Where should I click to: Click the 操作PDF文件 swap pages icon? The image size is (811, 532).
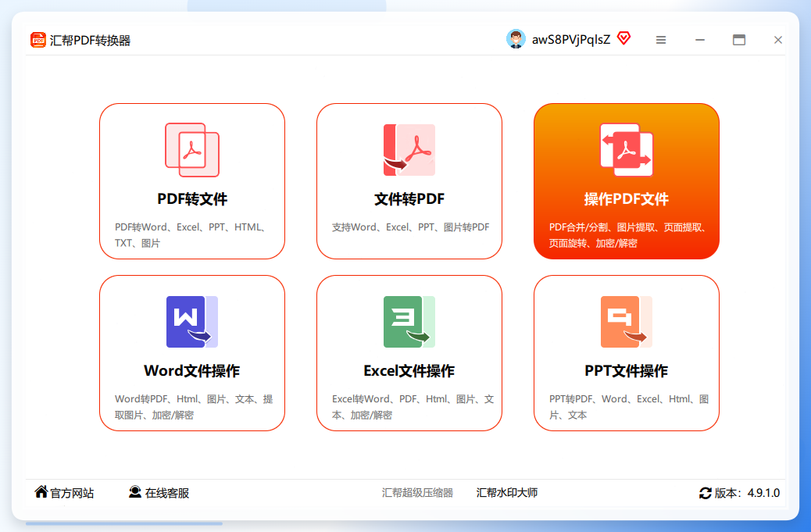pos(627,150)
